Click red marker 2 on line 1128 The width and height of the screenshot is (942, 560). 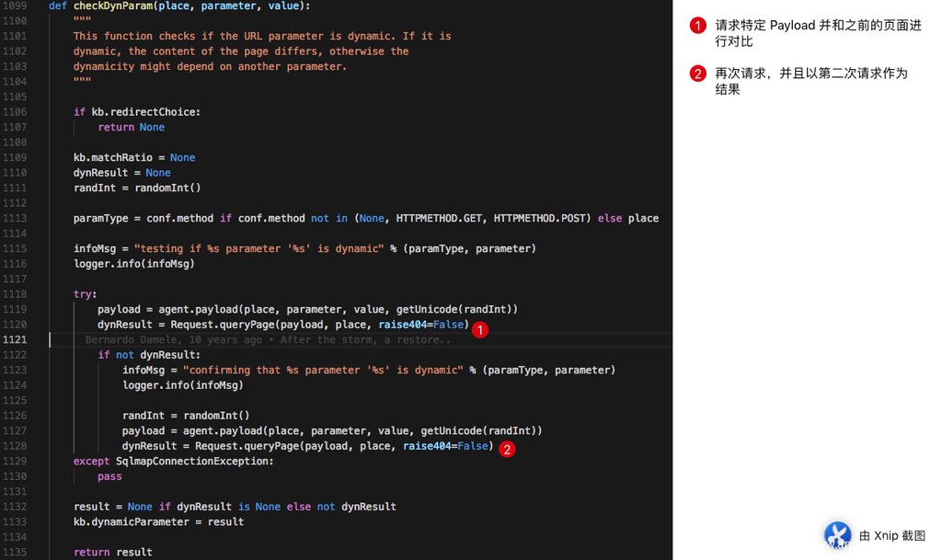(x=504, y=450)
